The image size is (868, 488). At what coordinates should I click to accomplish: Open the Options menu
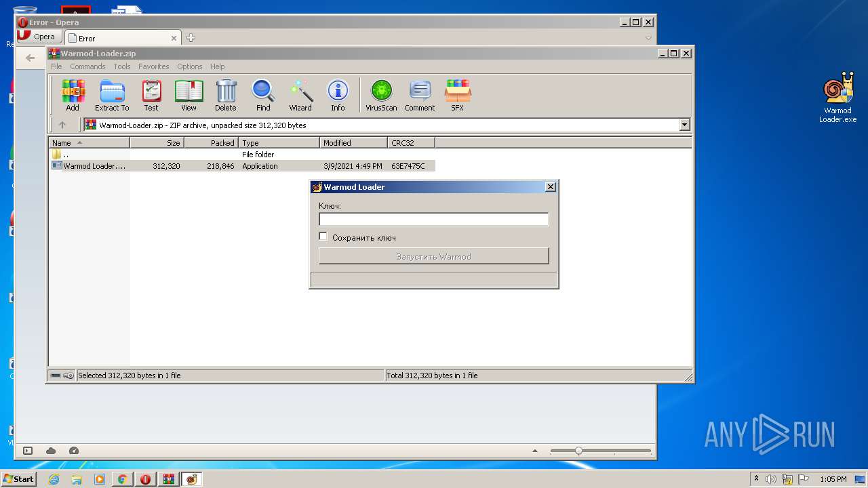coord(190,66)
